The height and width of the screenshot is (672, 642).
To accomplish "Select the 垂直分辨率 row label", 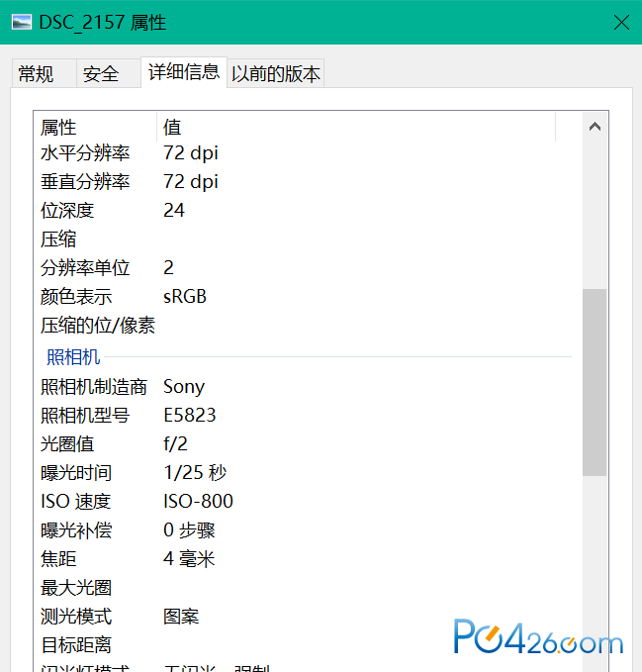I will tap(85, 182).
